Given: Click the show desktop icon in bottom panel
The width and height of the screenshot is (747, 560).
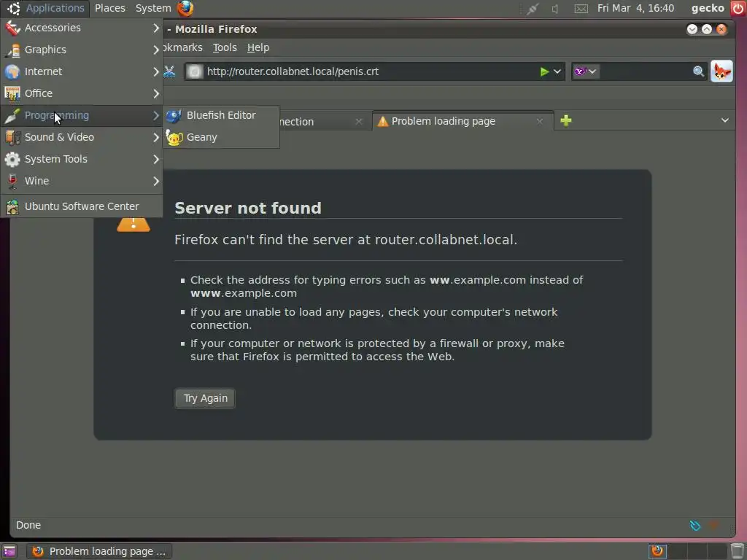Looking at the screenshot, I should click(x=9, y=551).
